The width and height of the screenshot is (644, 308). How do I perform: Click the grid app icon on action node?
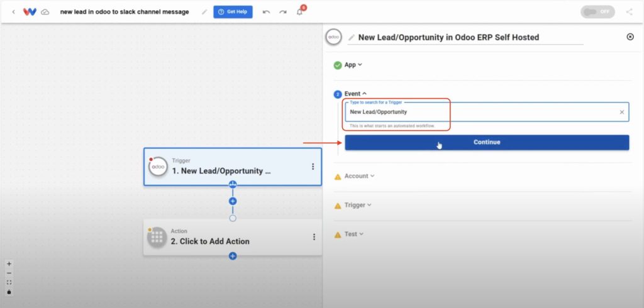tap(157, 238)
